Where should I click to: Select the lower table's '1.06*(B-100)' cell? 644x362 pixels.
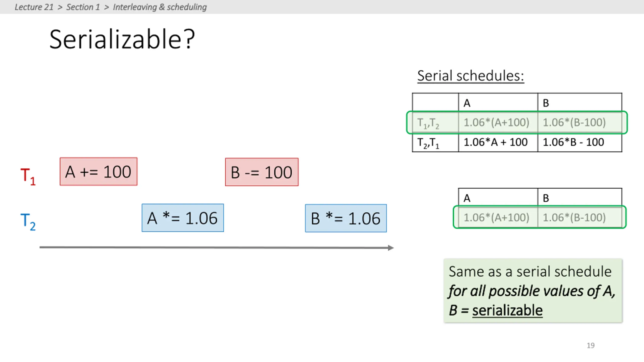(x=580, y=217)
